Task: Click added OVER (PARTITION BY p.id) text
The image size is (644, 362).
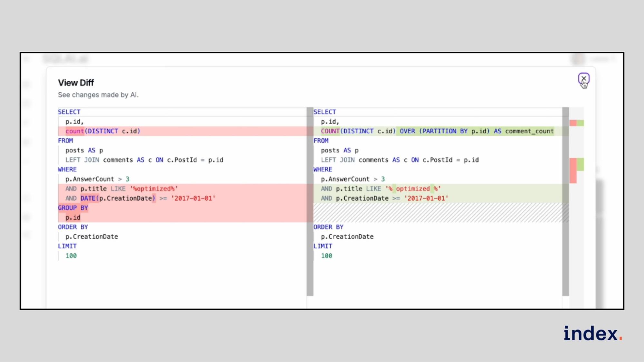Action: pyautogui.click(x=445, y=131)
